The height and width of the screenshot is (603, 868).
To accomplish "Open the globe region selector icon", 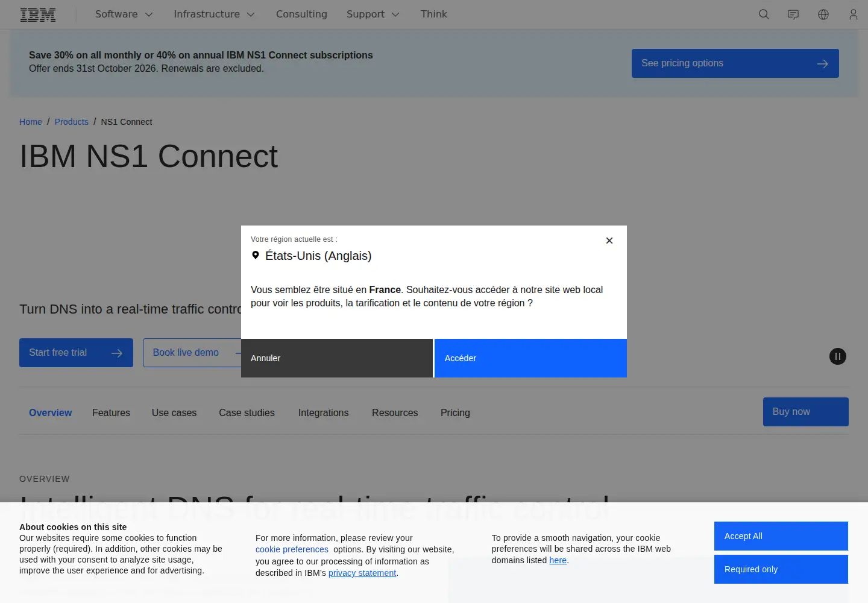I will pos(823,14).
